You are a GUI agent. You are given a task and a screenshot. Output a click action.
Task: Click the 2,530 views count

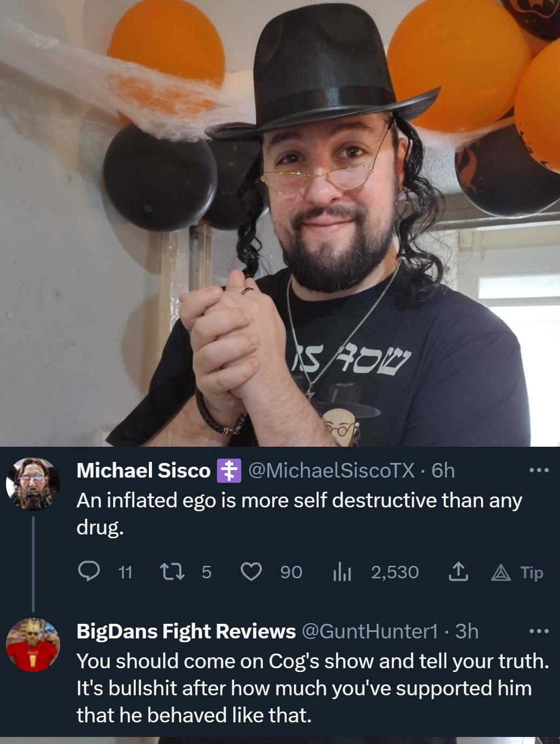click(x=394, y=572)
